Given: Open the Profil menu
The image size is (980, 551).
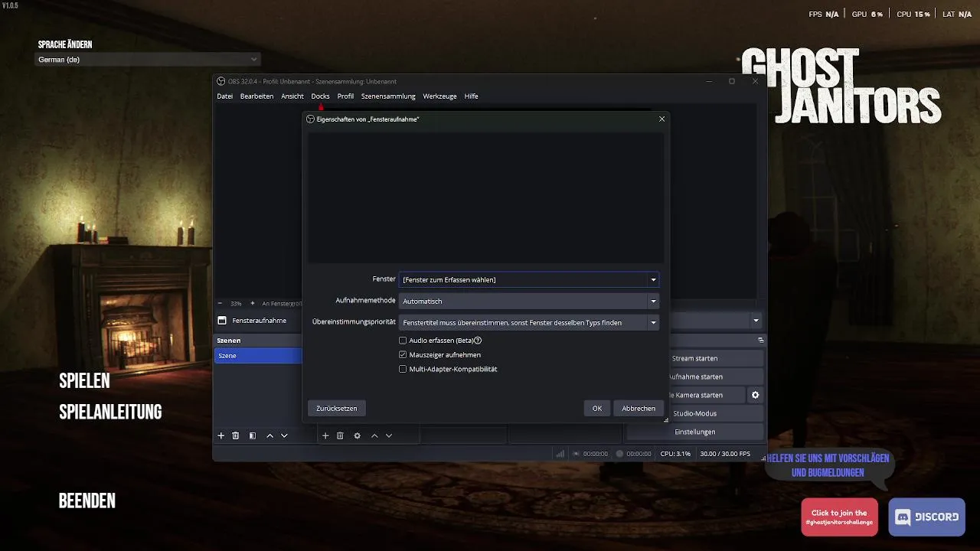Looking at the screenshot, I should click(x=345, y=96).
